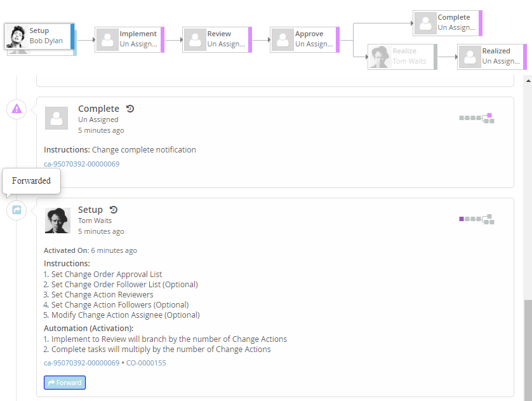
Task: Open the Complete task's workflow mini-map icon
Action: pyautogui.click(x=476, y=118)
